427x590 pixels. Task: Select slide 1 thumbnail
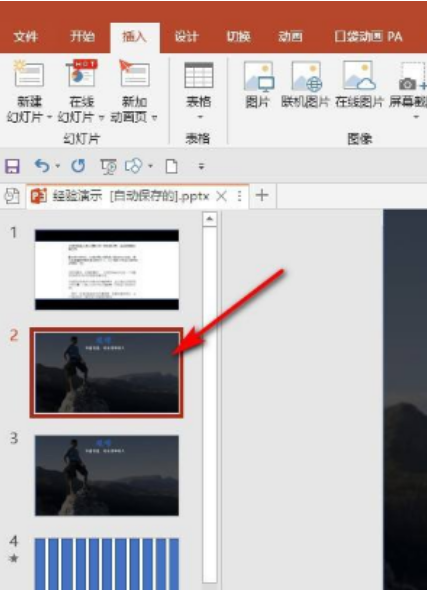pyautogui.click(x=107, y=270)
